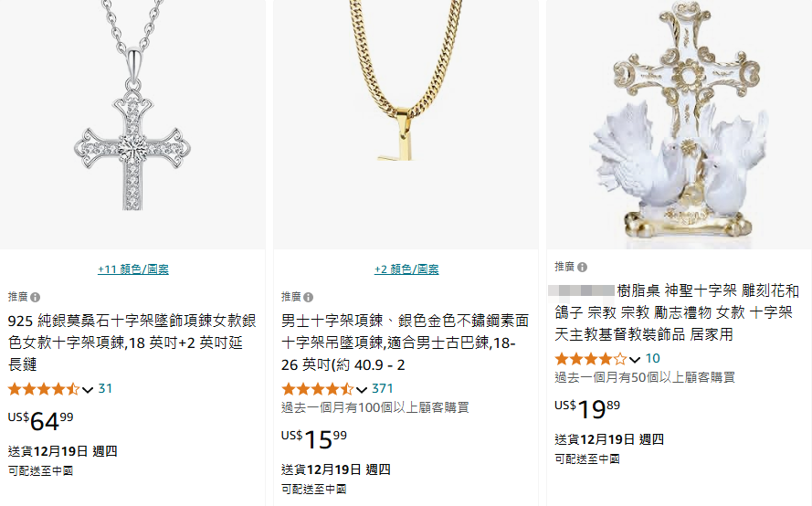Open the 371 reviews count link

click(383, 389)
